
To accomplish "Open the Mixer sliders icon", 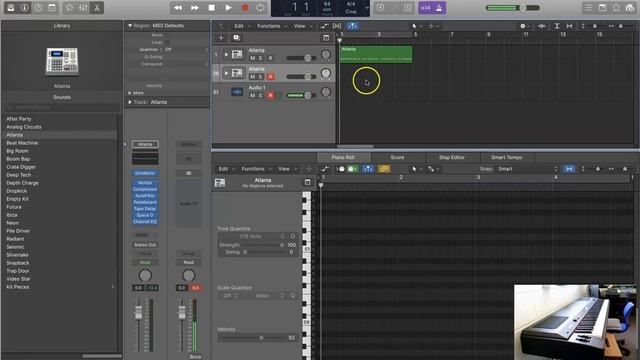I will click(x=83, y=8).
